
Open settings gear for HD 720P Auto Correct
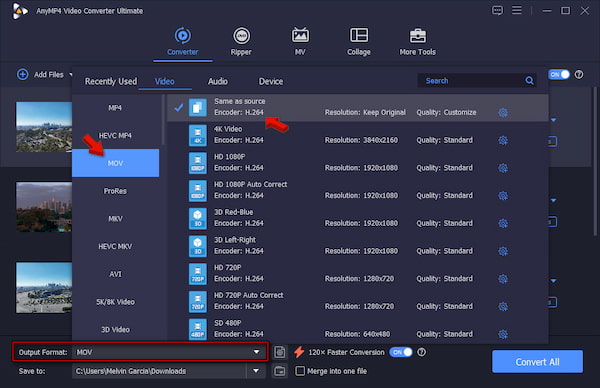click(x=503, y=306)
